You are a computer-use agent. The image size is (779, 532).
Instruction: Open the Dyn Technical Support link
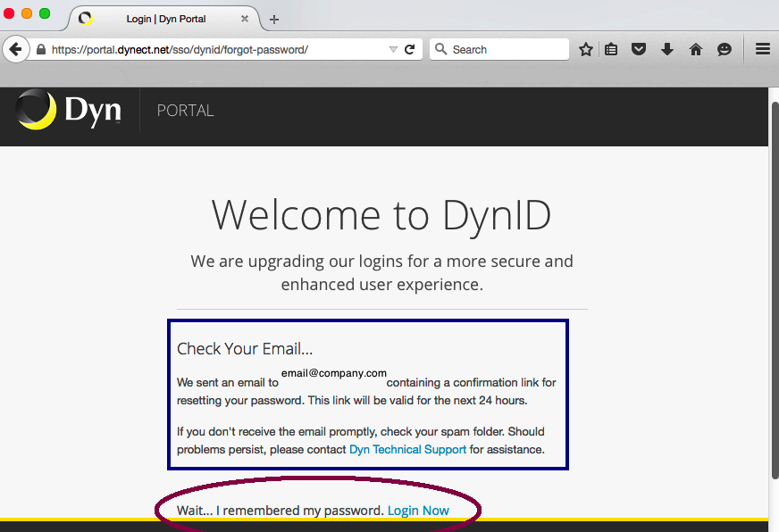(x=408, y=449)
